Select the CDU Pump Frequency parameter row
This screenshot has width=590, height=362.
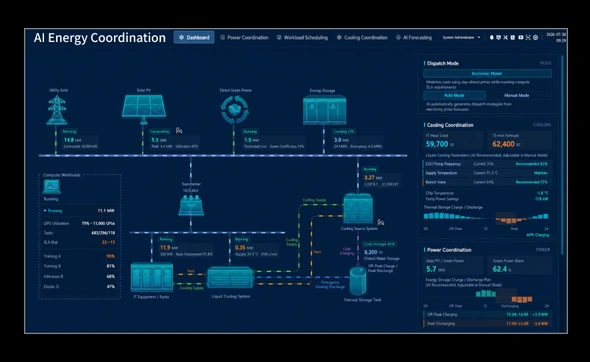point(487,164)
